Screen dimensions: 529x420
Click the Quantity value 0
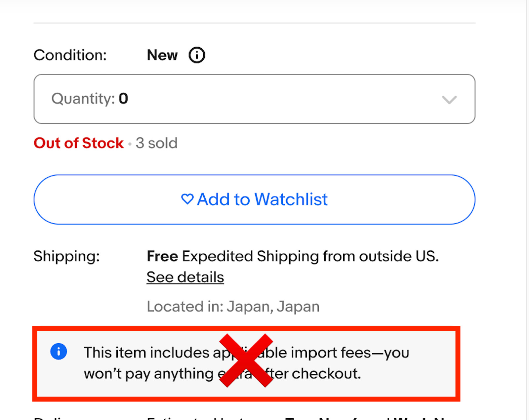[x=123, y=99]
